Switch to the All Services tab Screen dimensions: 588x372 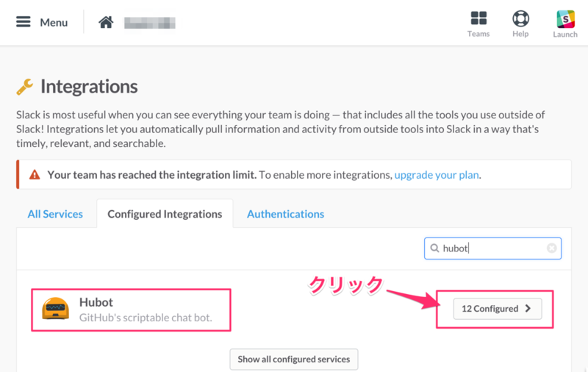coord(55,214)
